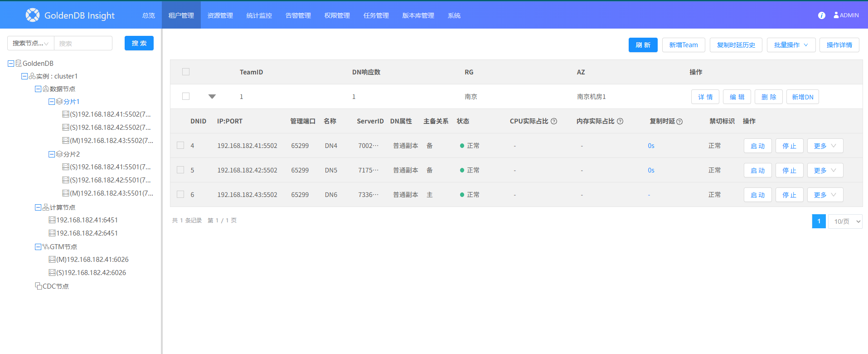Image resolution: width=868 pixels, height=354 pixels.
Task: Collapse the GTM节点 tree node
Action: click(x=38, y=247)
